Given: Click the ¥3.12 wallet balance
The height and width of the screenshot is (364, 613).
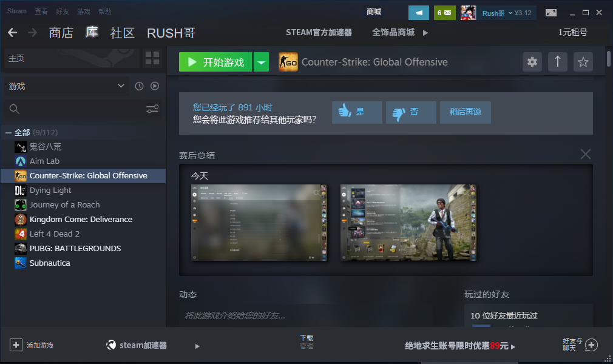Looking at the screenshot, I should (x=523, y=13).
